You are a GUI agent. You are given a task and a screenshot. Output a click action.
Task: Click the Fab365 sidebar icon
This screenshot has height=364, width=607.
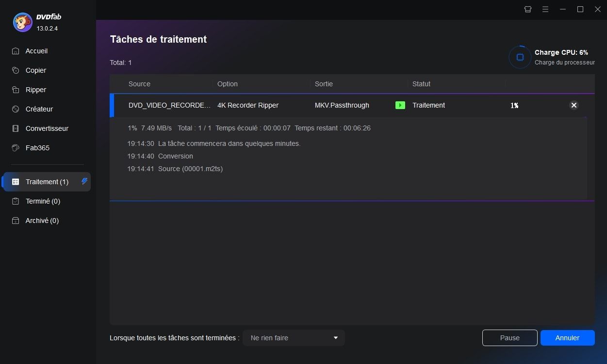click(x=16, y=148)
